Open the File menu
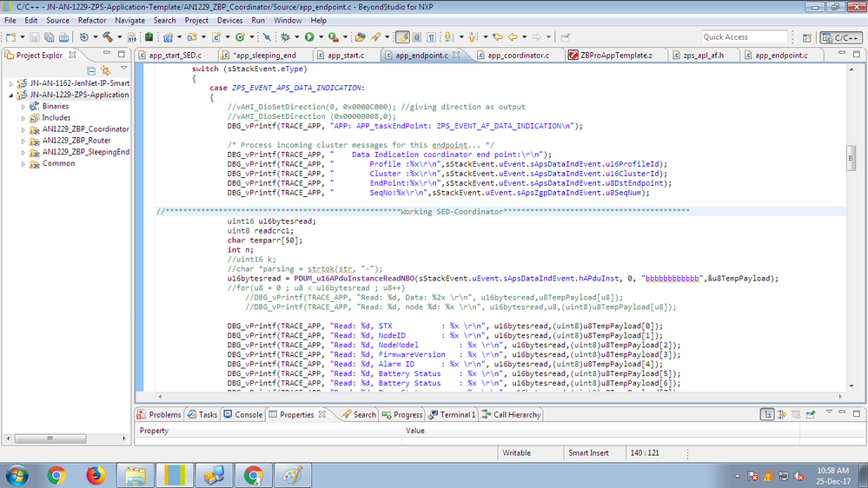The width and height of the screenshot is (868, 488). tap(10, 21)
